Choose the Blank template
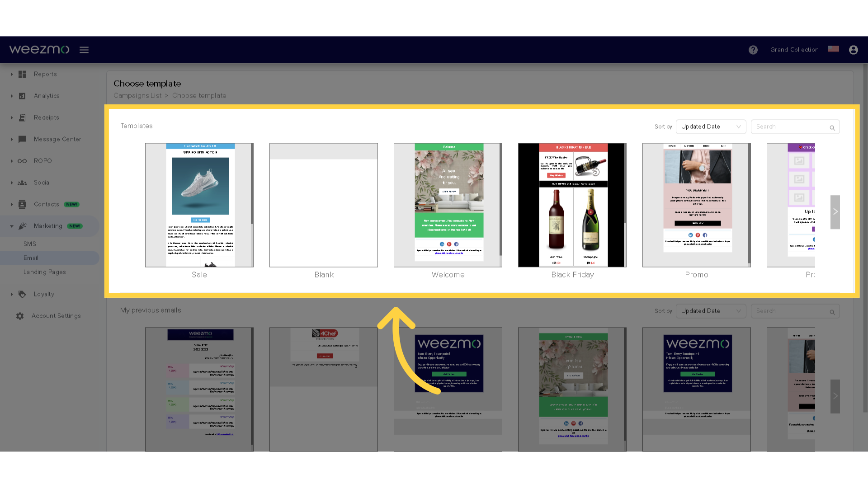Screen dimensions: 868x488 pos(324,205)
